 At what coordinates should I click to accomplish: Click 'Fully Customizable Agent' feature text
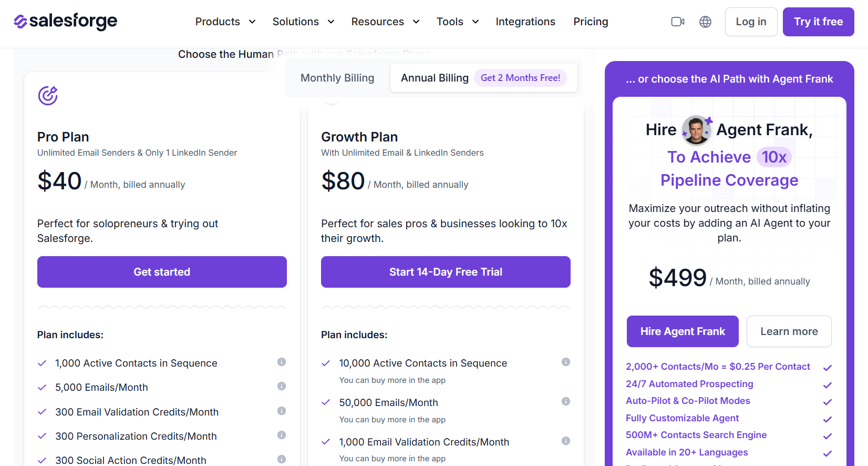pos(682,418)
